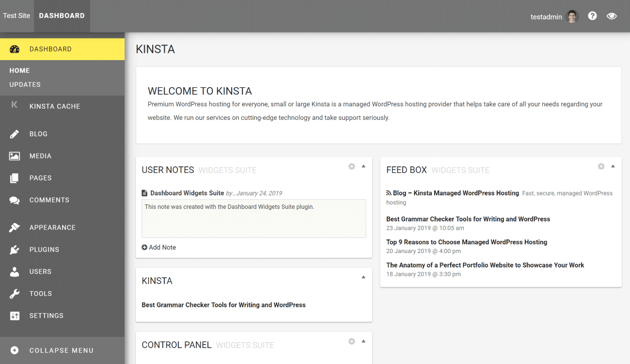The height and width of the screenshot is (364, 630).
Task: Toggle site preview with the eye icon
Action: pyautogui.click(x=612, y=16)
